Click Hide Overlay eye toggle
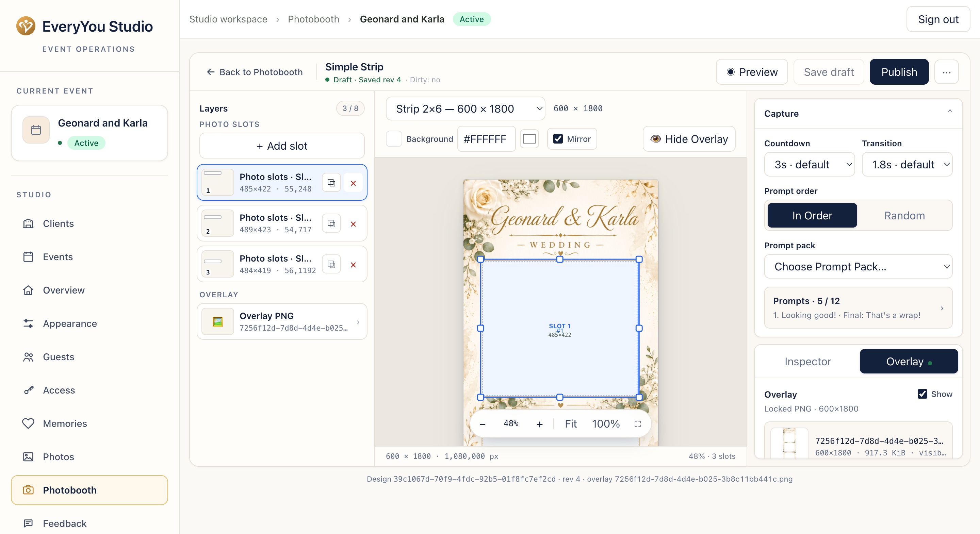980x534 pixels. pyautogui.click(x=689, y=139)
